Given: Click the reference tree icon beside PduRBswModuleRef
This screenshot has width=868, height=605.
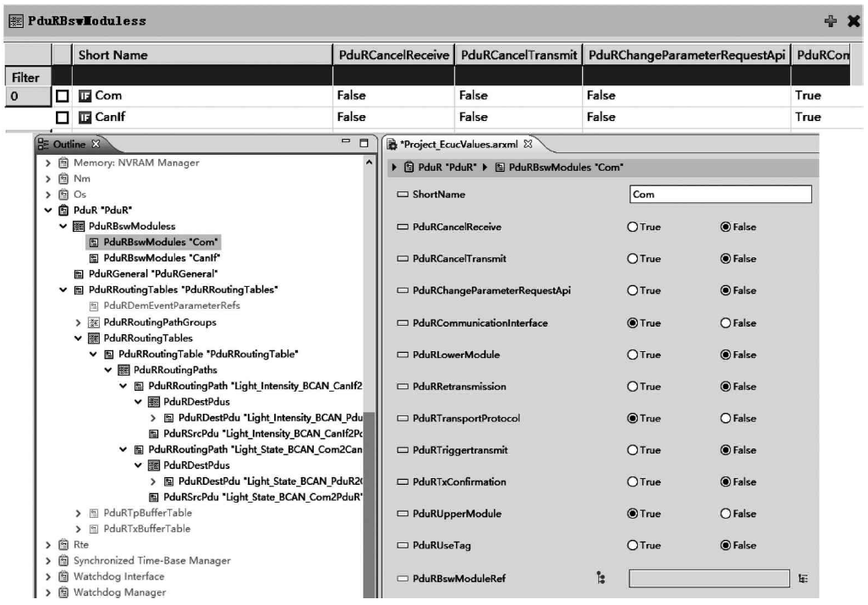Looking at the screenshot, I should click(x=602, y=579).
